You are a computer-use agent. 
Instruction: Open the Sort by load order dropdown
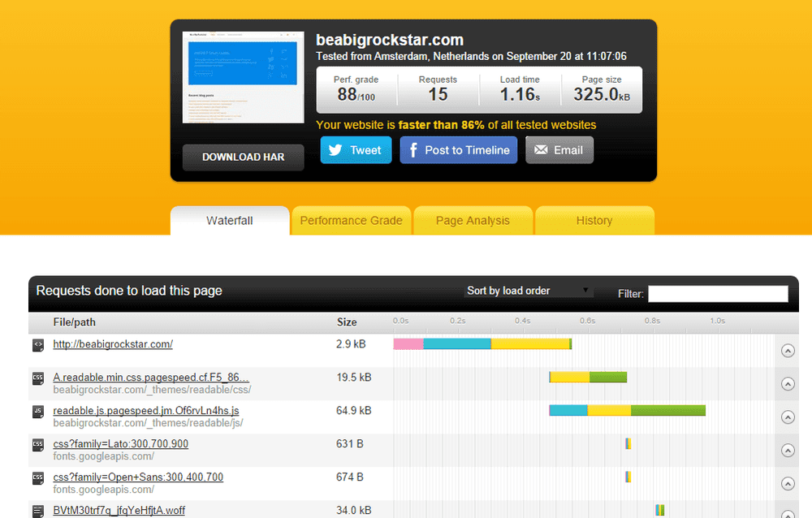[529, 291]
